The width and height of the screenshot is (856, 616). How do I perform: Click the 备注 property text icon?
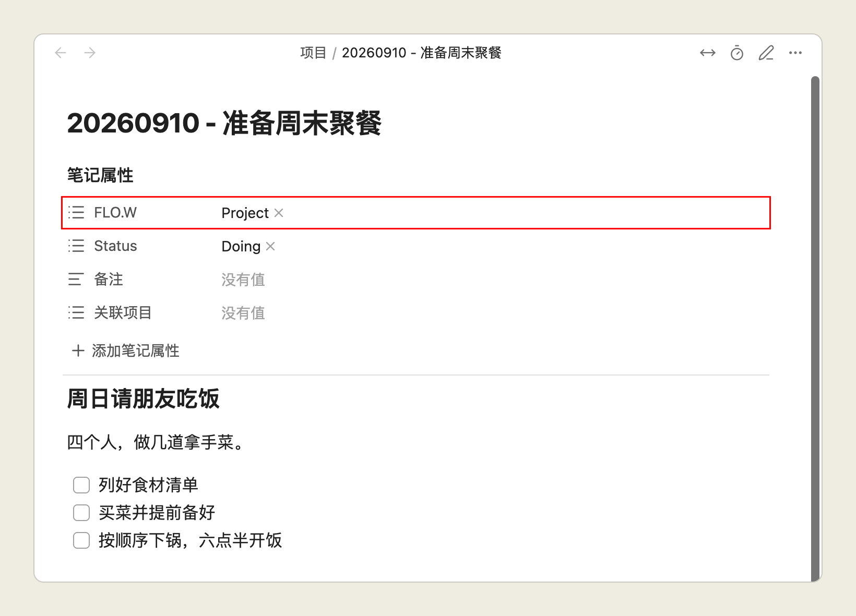click(x=75, y=279)
